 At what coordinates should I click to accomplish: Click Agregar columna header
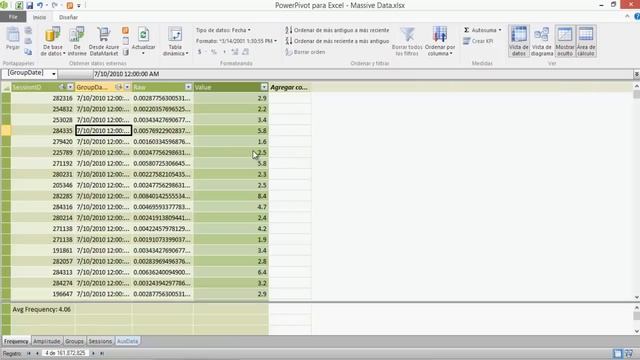(x=289, y=87)
